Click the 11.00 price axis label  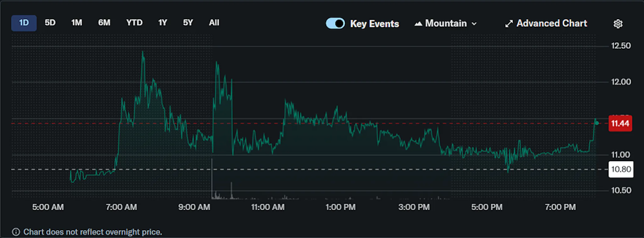pos(621,155)
